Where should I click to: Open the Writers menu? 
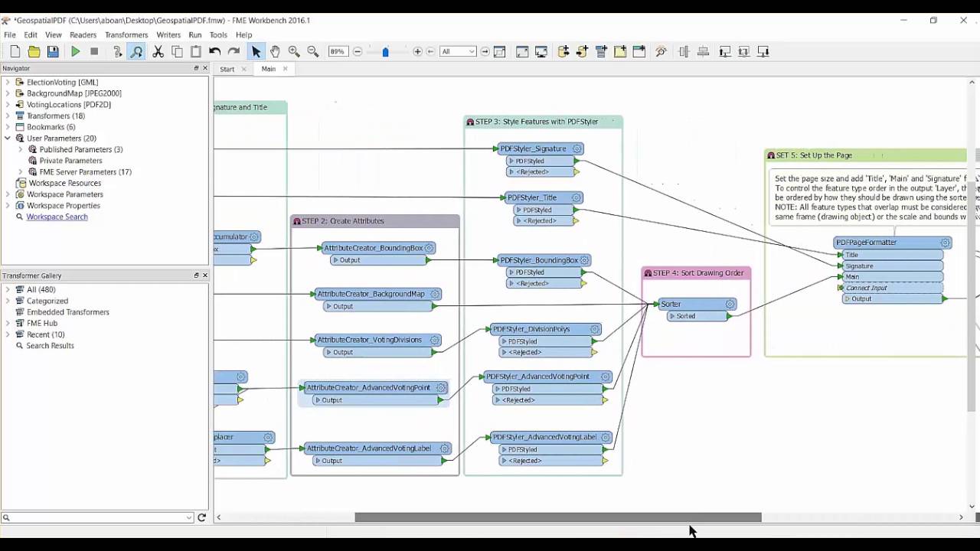coord(168,35)
